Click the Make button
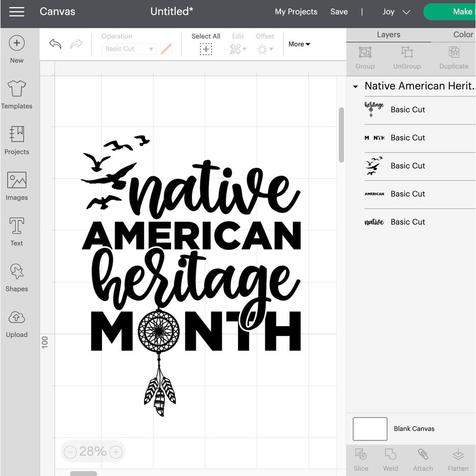The image size is (476, 476). (458, 11)
